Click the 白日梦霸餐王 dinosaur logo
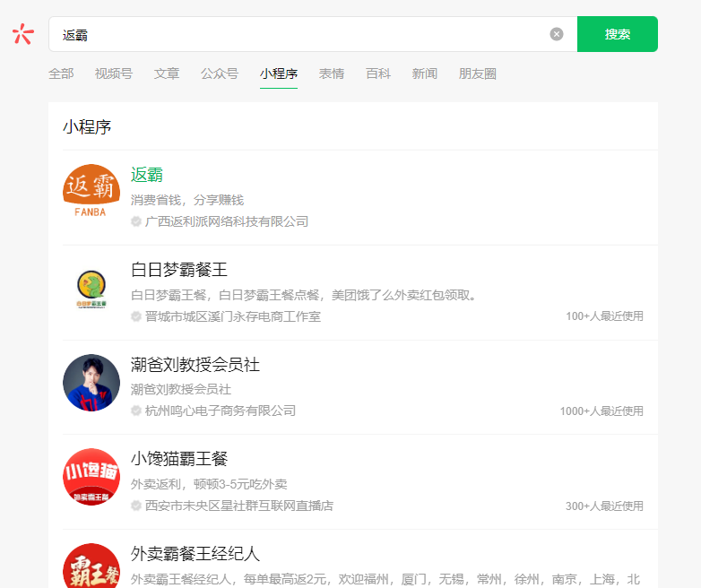This screenshot has width=701, height=588. click(91, 289)
